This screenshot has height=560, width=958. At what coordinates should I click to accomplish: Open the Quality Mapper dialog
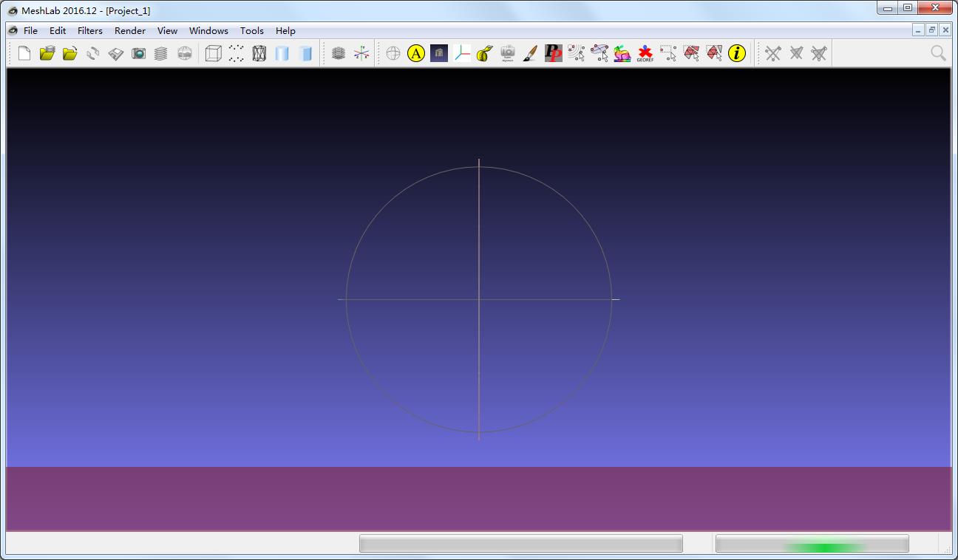point(622,52)
